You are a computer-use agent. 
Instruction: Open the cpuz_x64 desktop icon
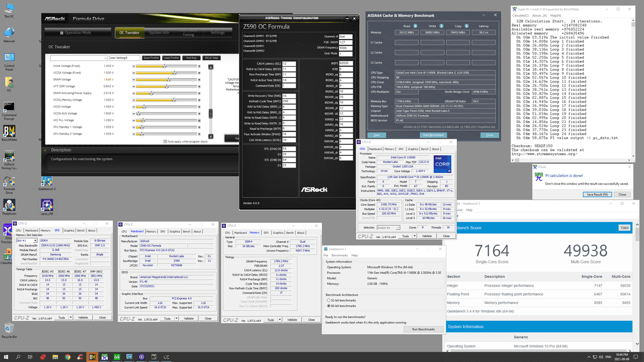[x=47, y=207]
